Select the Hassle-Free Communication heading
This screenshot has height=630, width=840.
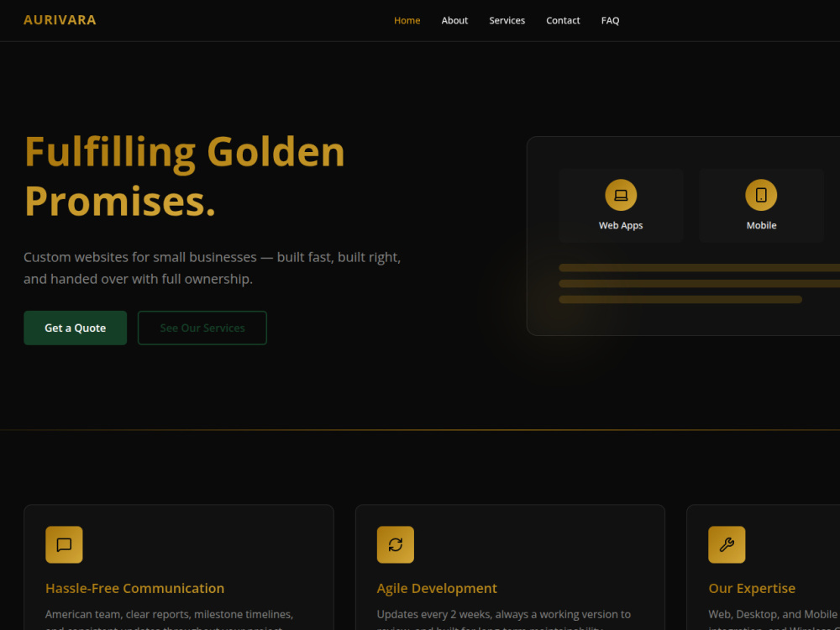coord(135,588)
